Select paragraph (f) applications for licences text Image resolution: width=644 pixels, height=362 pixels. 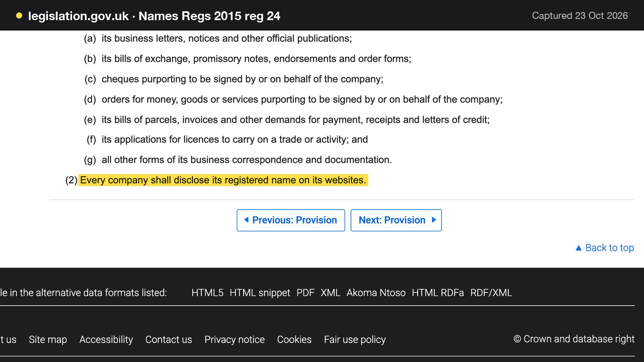235,140
